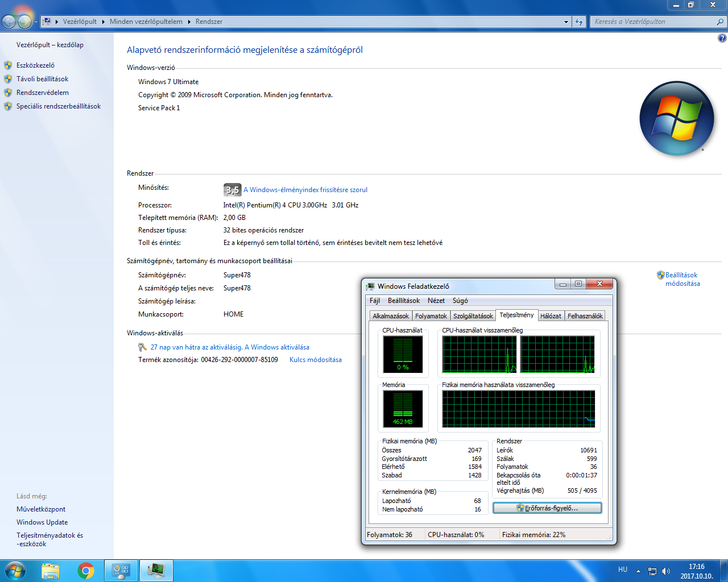Open Műveletközpont link
This screenshot has width=728, height=582.
click(41, 509)
